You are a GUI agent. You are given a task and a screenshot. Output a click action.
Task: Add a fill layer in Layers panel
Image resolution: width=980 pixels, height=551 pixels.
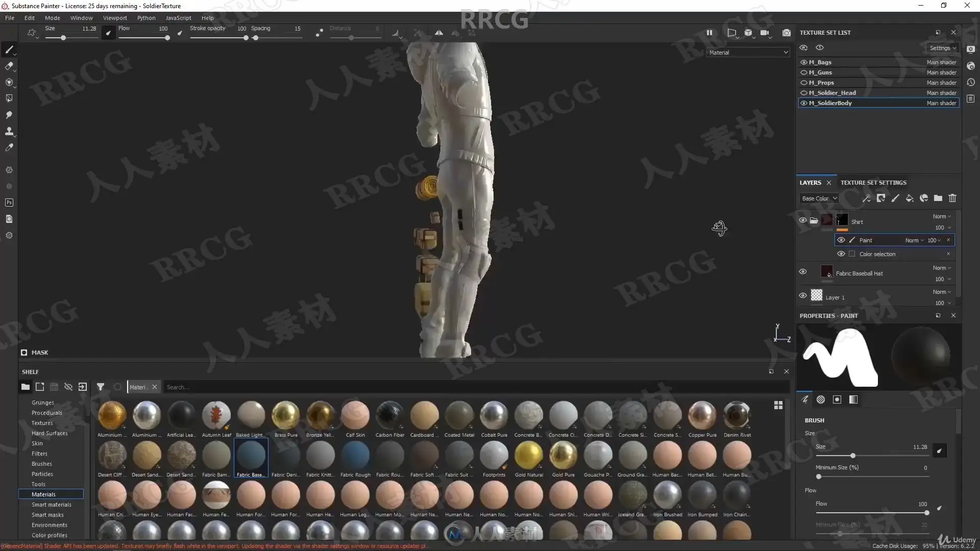coord(909,198)
